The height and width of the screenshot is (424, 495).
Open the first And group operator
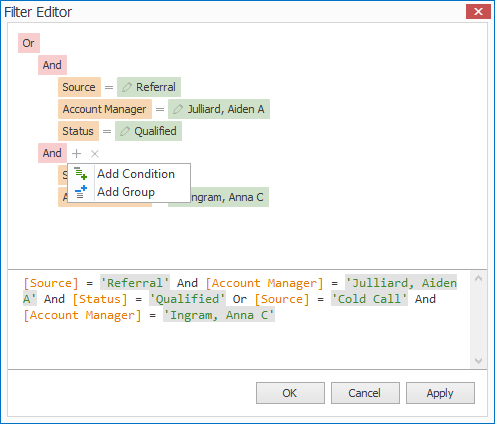(52, 65)
